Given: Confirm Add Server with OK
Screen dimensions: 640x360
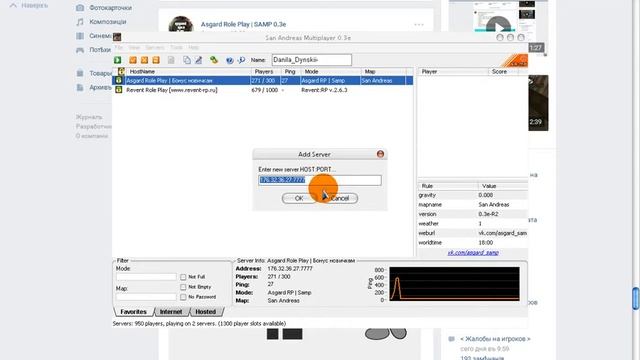Looking at the screenshot, I should click(299, 198).
